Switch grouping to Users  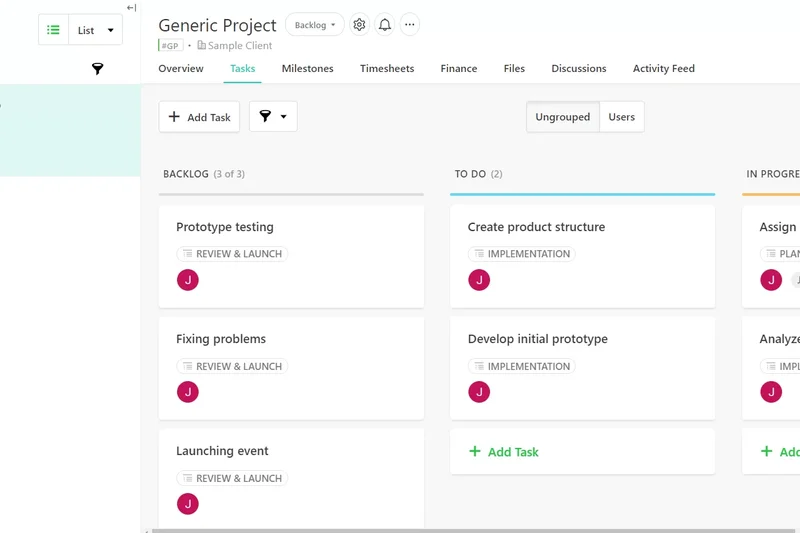pos(621,117)
